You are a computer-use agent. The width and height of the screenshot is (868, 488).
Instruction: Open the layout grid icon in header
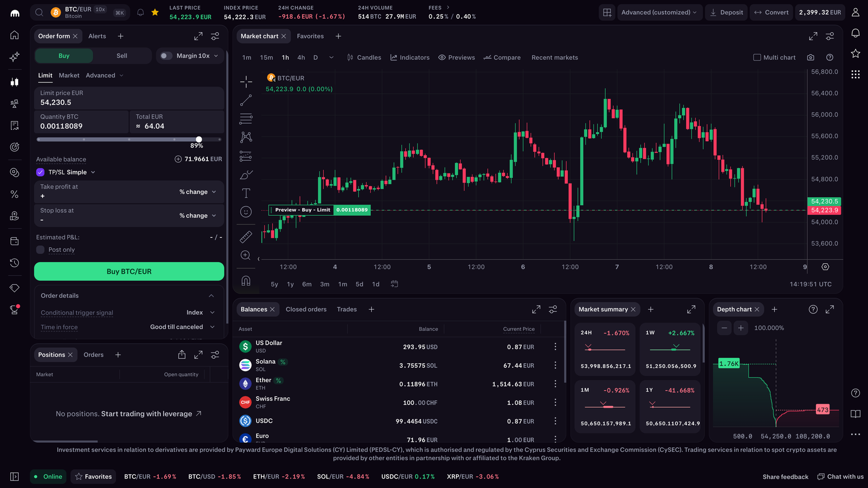click(607, 12)
